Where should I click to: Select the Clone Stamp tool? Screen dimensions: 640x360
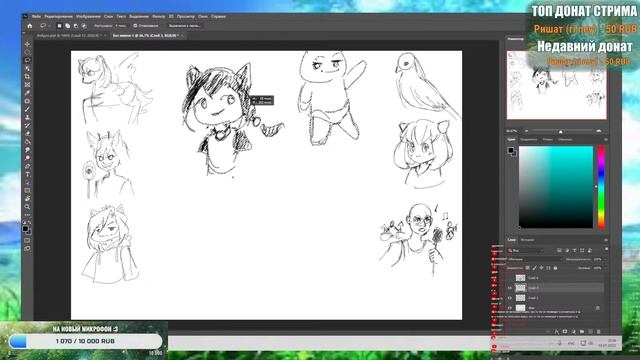point(27,118)
